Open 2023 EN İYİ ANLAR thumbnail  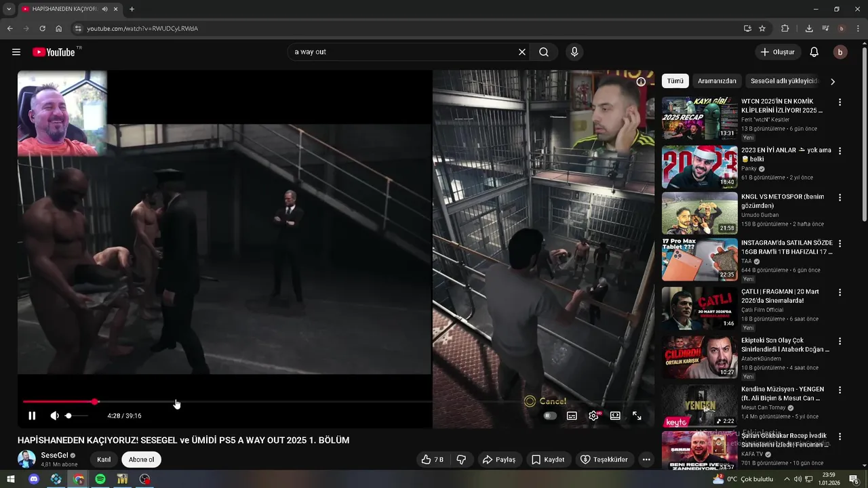point(699,167)
